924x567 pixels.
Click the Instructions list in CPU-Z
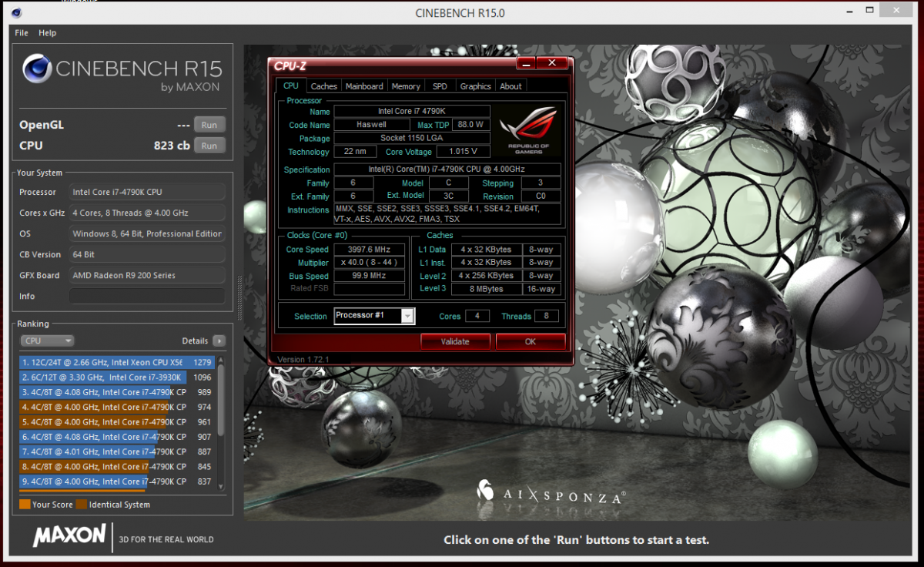pyautogui.click(x=447, y=214)
